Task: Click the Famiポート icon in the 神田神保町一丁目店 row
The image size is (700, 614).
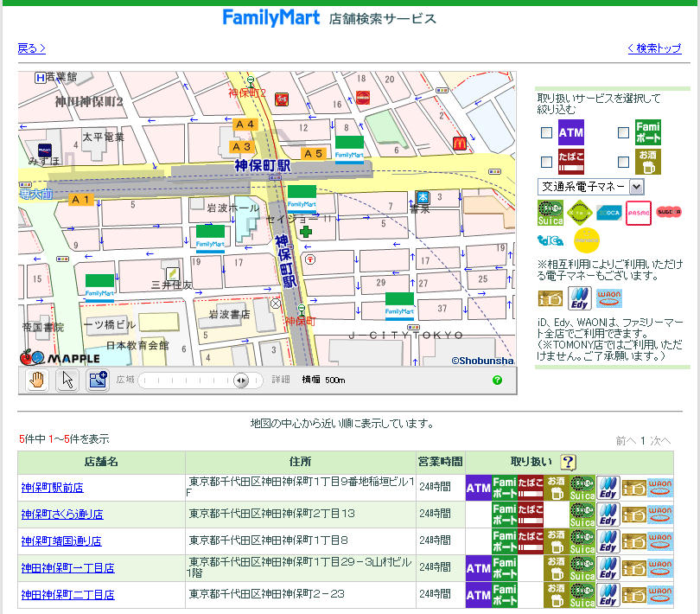Action: point(505,568)
